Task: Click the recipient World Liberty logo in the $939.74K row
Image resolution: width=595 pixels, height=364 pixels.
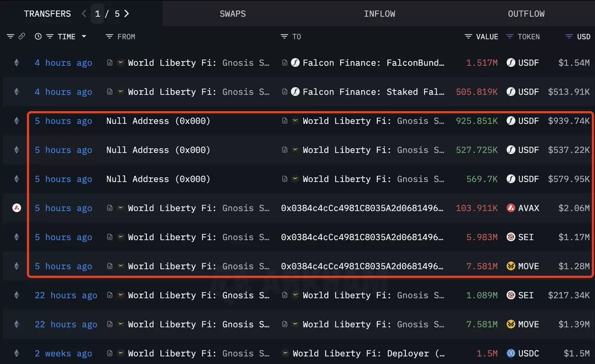Action: (x=295, y=121)
